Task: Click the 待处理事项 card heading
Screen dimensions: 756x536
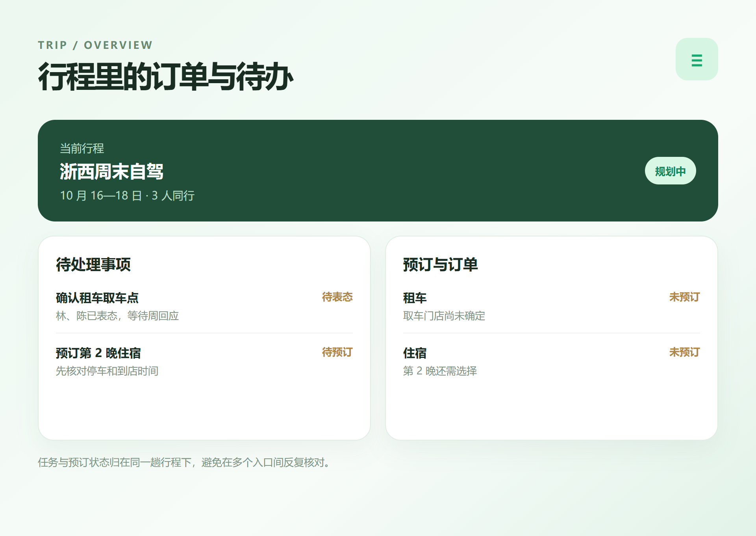Action: point(93,264)
